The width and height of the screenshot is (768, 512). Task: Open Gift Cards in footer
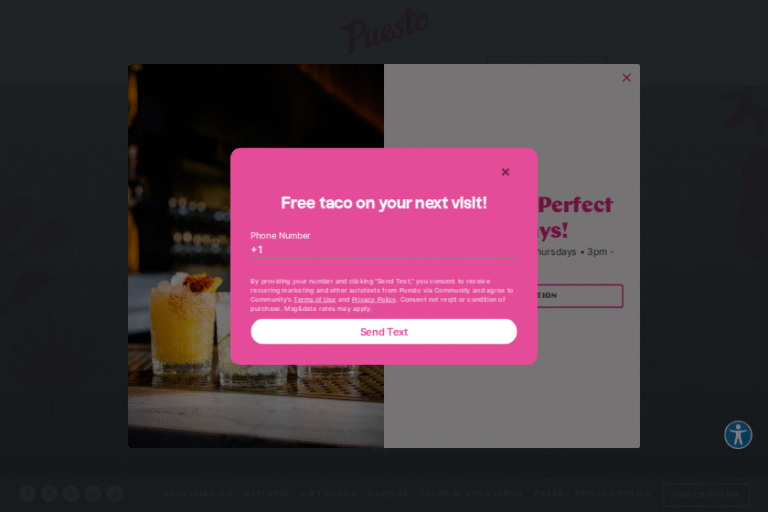328,493
